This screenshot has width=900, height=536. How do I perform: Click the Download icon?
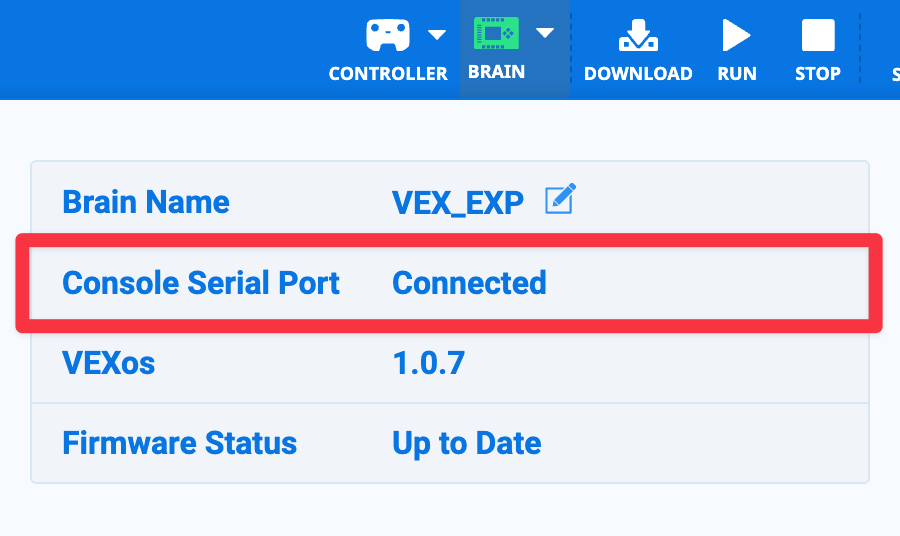pyautogui.click(x=637, y=36)
